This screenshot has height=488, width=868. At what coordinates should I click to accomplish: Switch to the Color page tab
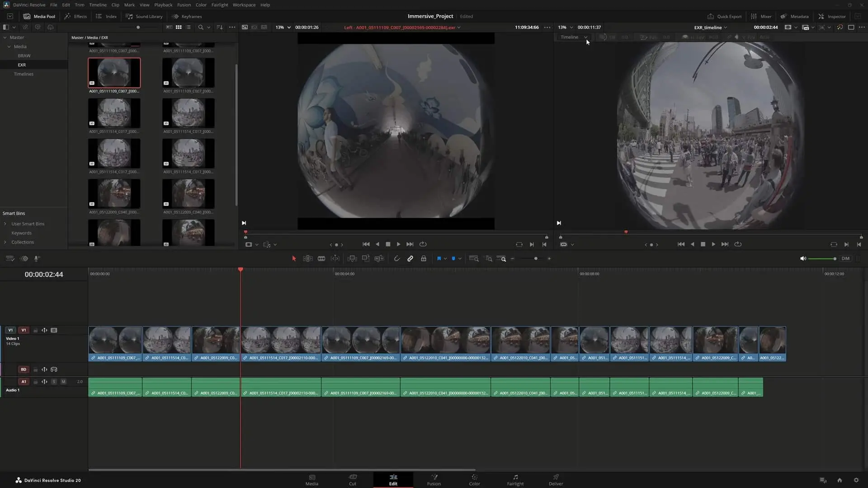[474, 480]
